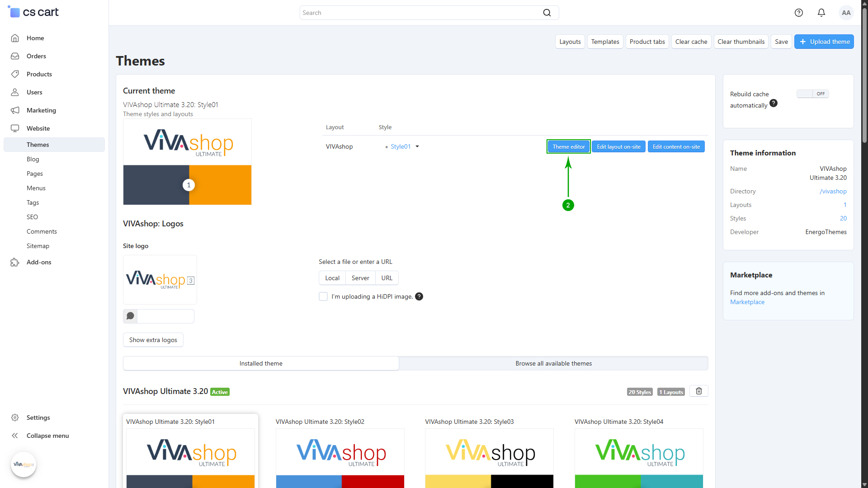868x488 pixels.
Task: Click the site logo alt-text comment icon
Action: (x=130, y=316)
